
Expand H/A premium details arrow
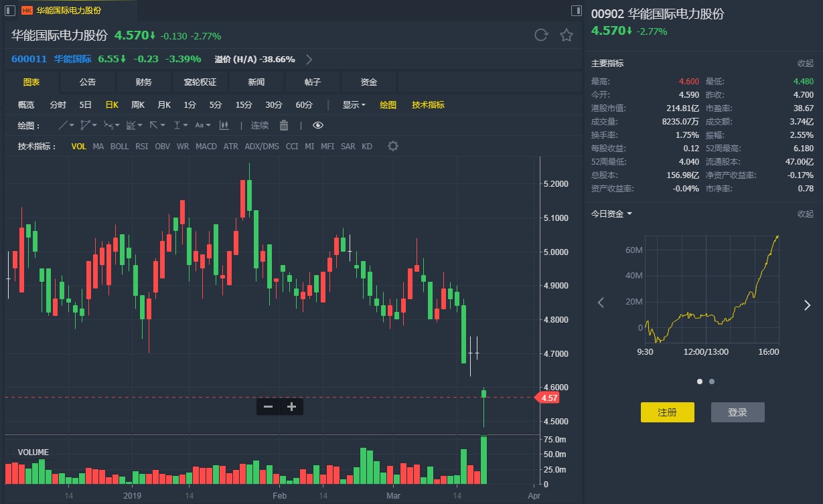tap(309, 59)
